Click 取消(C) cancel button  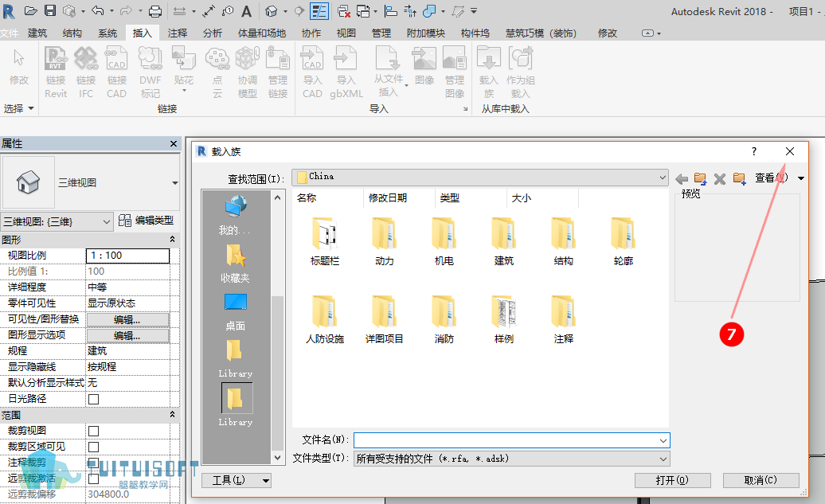760,480
